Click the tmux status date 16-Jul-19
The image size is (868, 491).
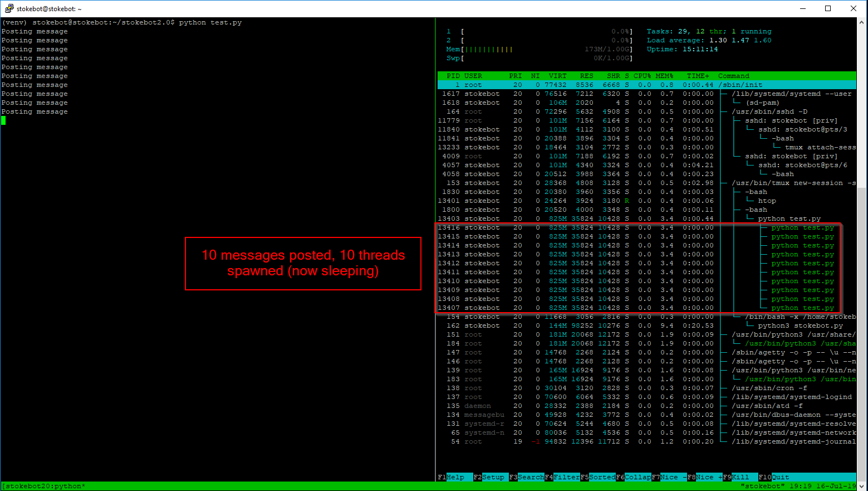pyautogui.click(x=836, y=486)
